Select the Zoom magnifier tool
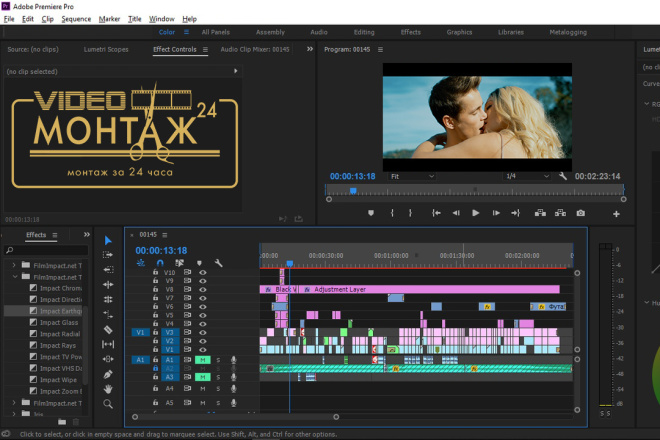660x440 pixels. pos(108,404)
